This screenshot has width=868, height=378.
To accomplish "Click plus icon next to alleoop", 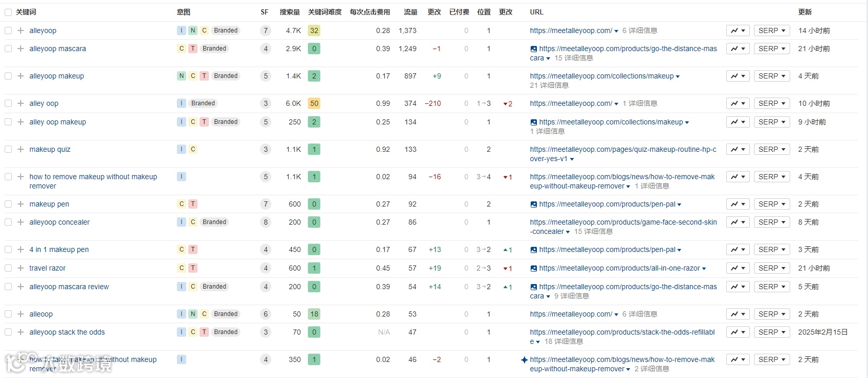I will point(21,314).
